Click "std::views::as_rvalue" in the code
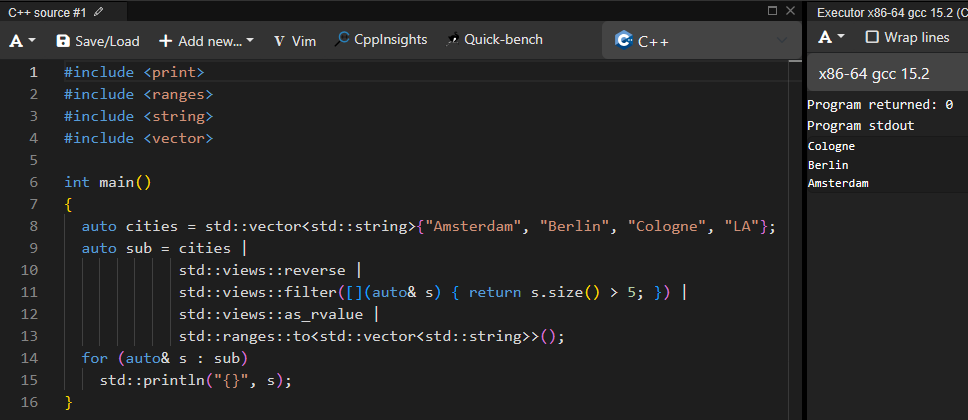 click(271, 314)
